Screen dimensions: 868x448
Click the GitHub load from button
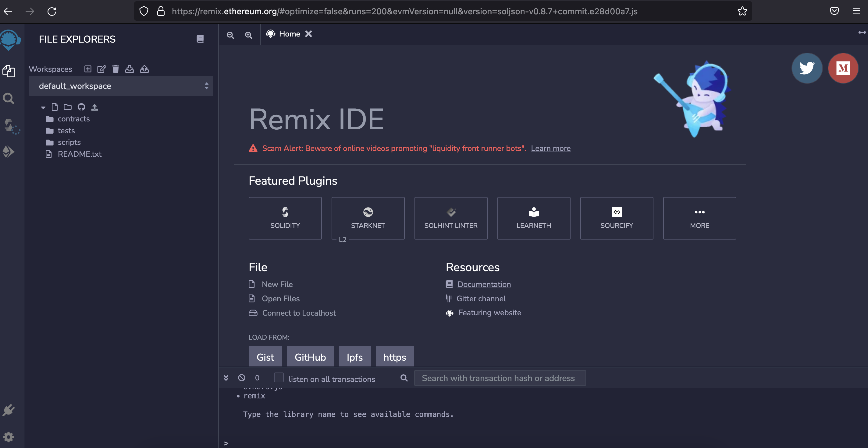(310, 357)
